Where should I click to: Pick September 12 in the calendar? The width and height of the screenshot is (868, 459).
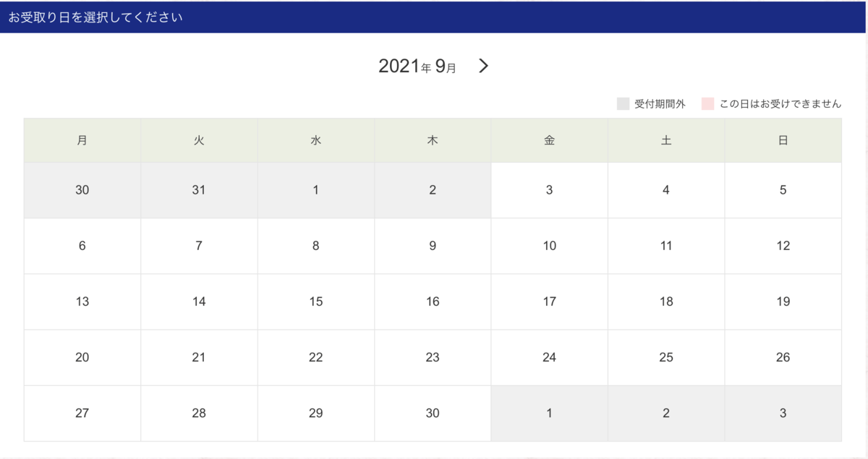783,246
